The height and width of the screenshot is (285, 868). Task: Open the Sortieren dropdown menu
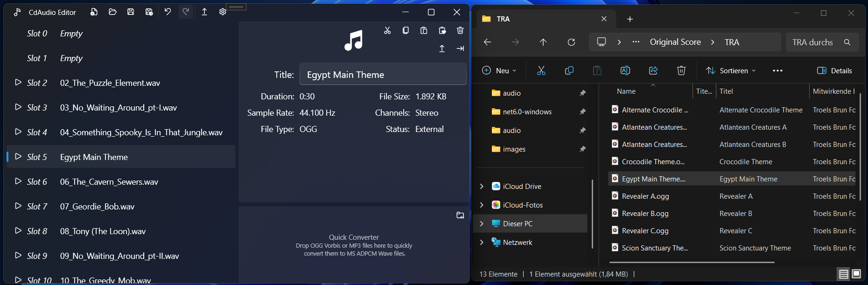[731, 70]
